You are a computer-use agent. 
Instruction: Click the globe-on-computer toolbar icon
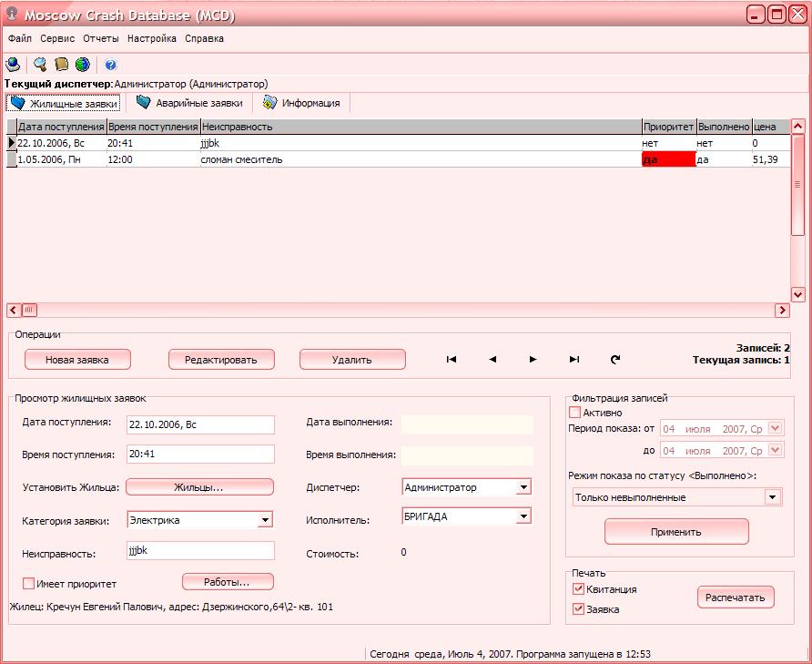(13, 65)
